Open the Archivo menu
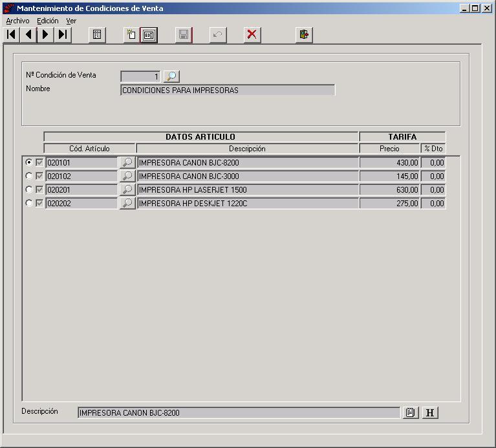 pos(17,21)
